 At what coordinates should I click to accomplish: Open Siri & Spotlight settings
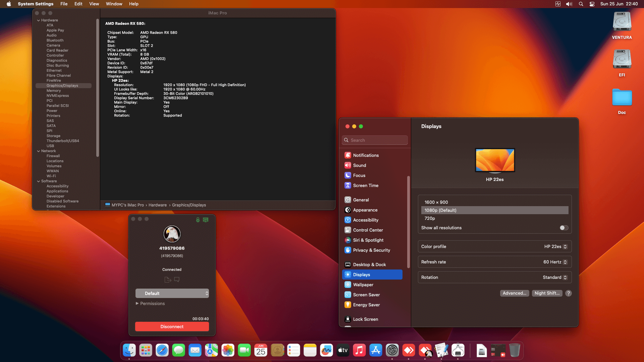[372, 240]
